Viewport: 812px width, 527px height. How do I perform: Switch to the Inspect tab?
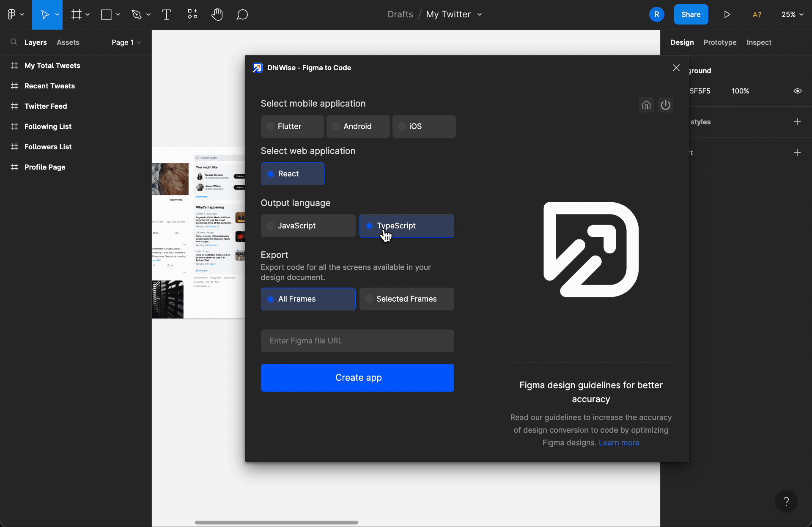click(x=759, y=42)
